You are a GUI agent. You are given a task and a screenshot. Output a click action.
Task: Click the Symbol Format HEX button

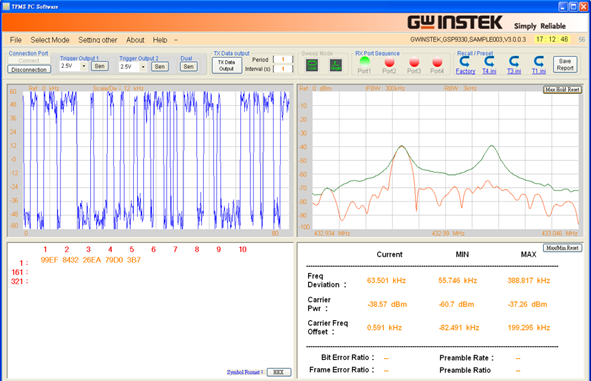[x=279, y=372]
